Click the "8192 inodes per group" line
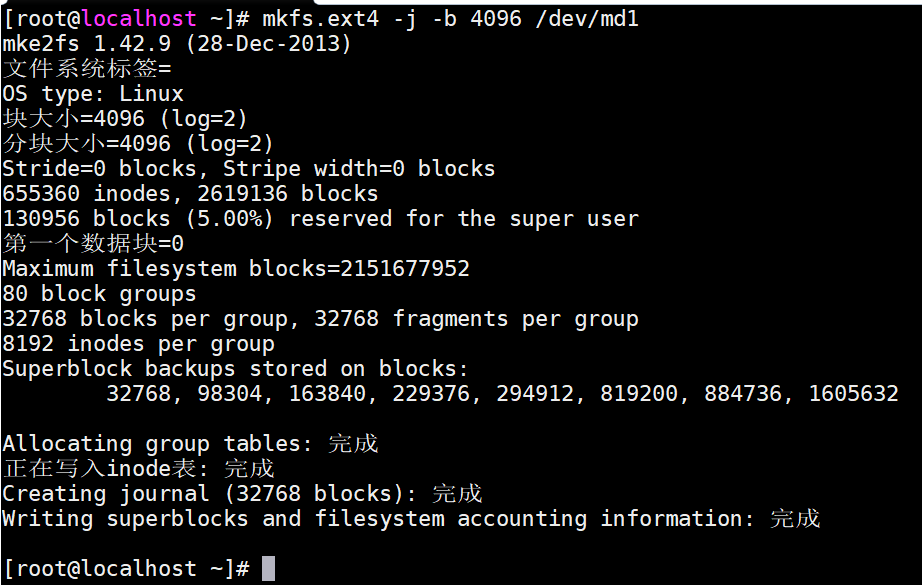The width and height of the screenshot is (922, 585). point(138,344)
